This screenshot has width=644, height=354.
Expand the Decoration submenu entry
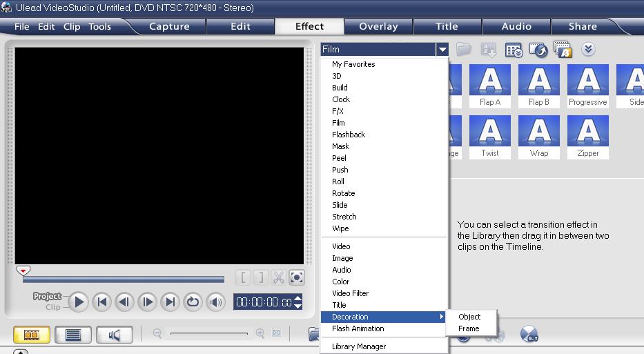pos(383,317)
